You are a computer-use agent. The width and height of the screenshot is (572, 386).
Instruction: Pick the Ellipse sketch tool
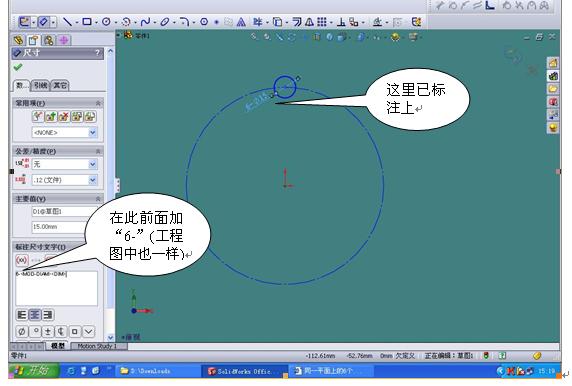pyautogui.click(x=165, y=22)
